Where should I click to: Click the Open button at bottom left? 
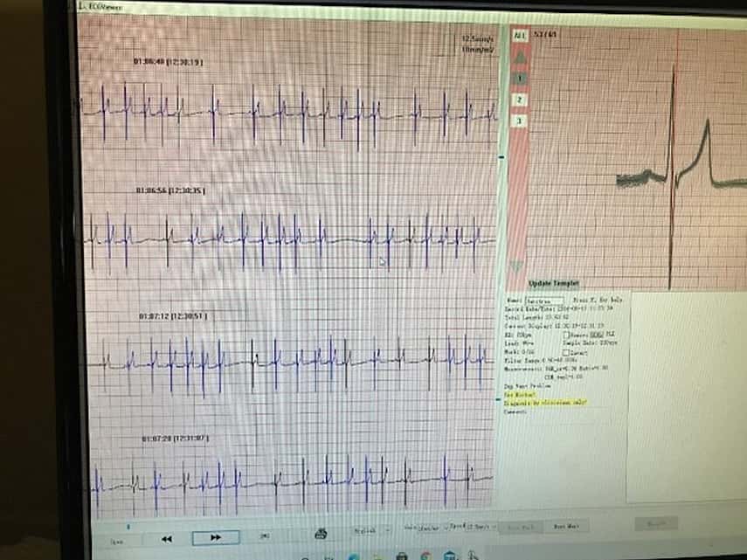[117, 541]
